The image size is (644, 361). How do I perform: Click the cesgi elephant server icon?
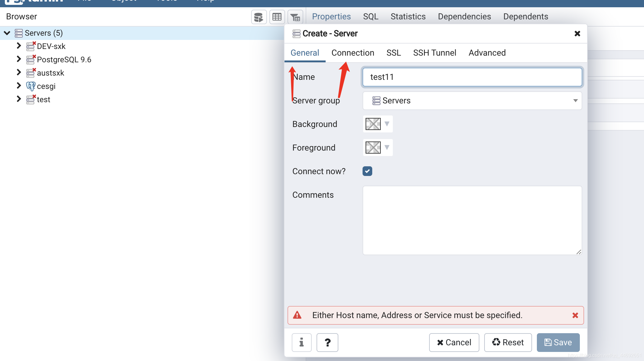pyautogui.click(x=31, y=86)
